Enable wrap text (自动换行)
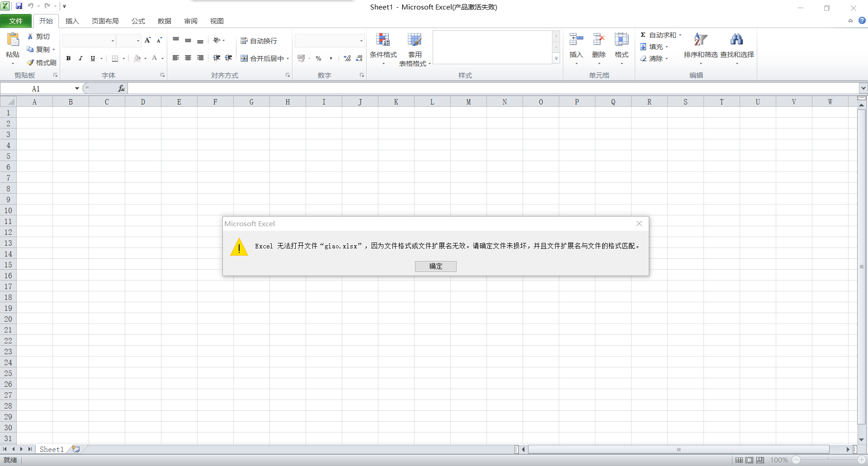The height and width of the screenshot is (466, 868). (x=258, y=41)
